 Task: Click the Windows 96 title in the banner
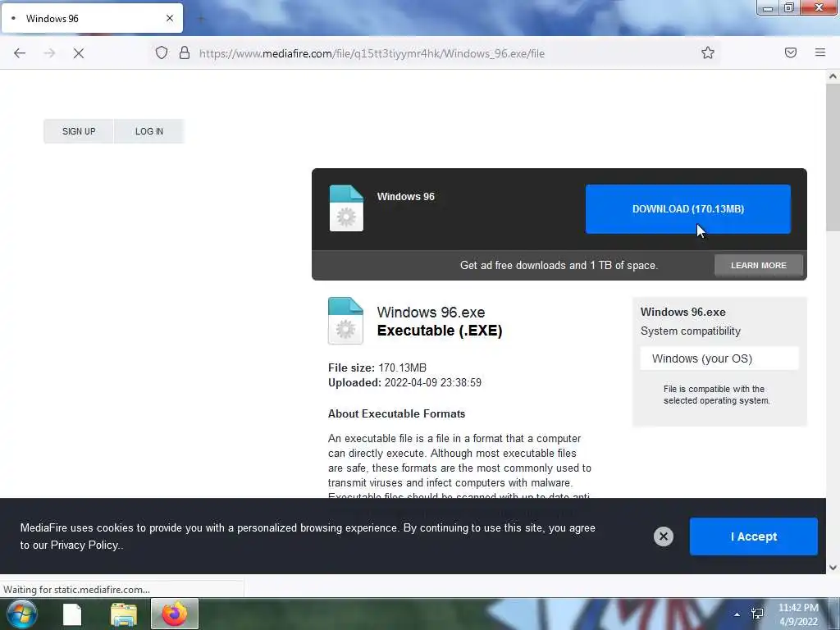coord(405,197)
